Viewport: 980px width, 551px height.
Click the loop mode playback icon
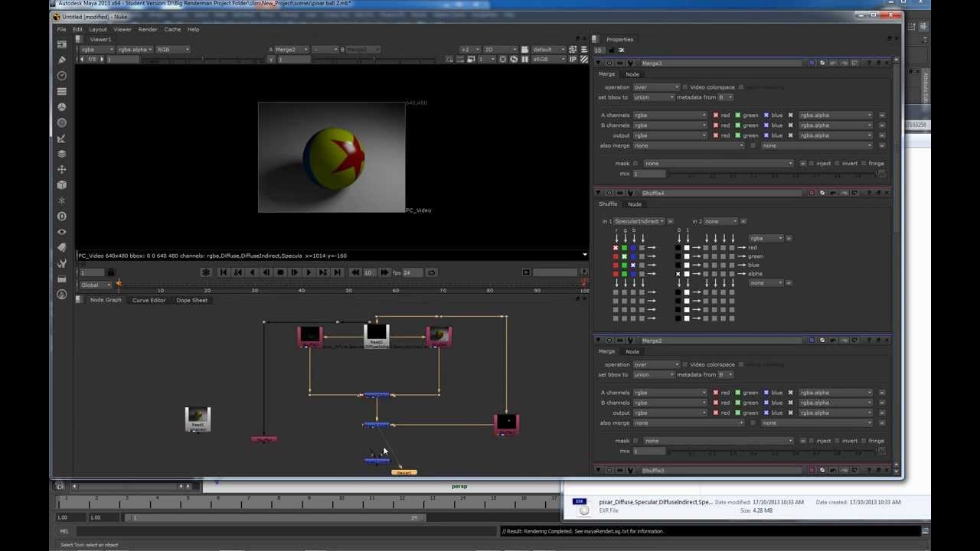click(x=432, y=272)
